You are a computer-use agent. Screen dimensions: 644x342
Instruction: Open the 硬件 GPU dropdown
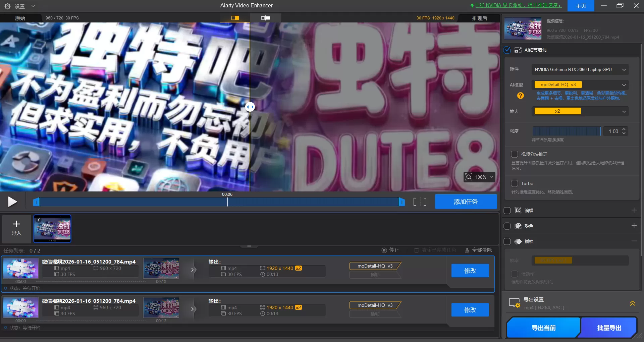(x=624, y=69)
